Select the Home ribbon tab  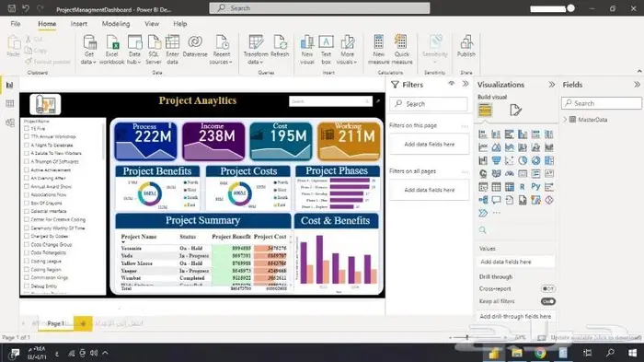click(x=47, y=24)
